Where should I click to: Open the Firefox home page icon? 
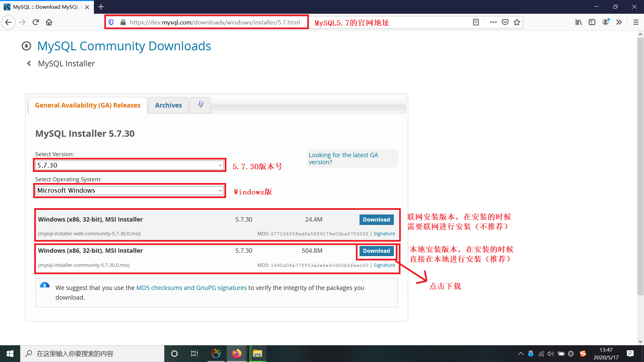coord(49,22)
